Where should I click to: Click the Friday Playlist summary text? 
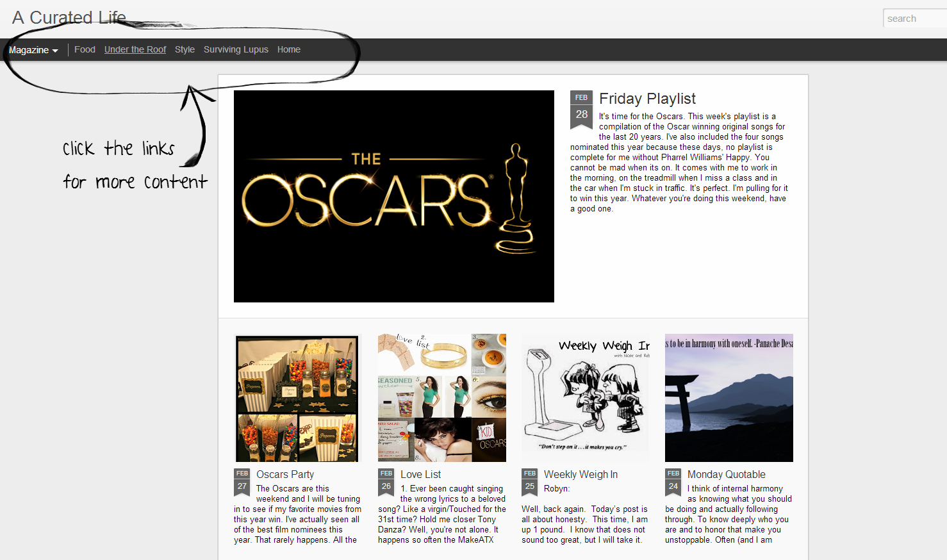[x=679, y=163]
